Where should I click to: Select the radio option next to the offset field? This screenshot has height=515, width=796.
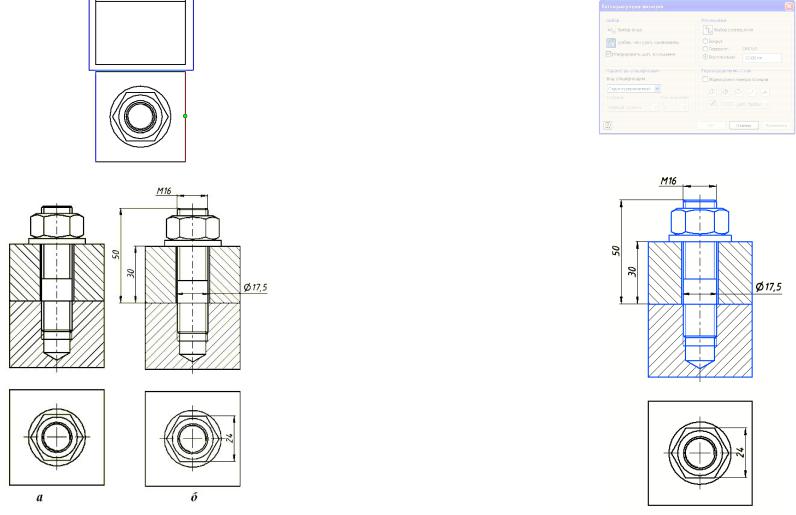(705, 57)
